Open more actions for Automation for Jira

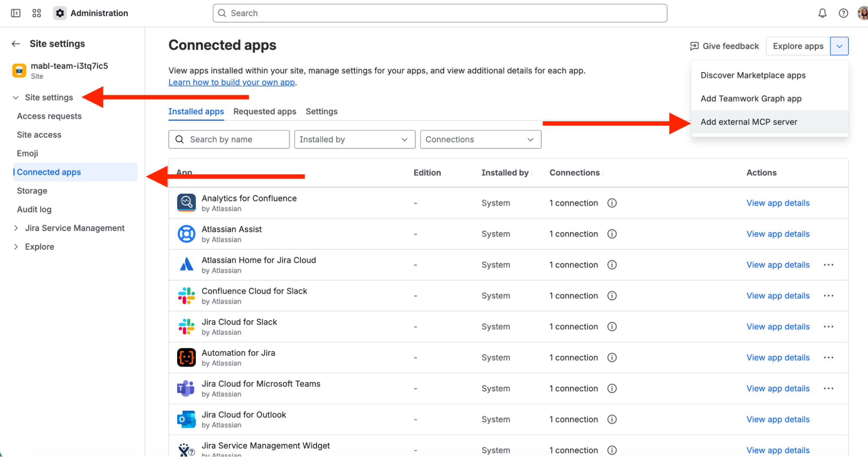(828, 358)
